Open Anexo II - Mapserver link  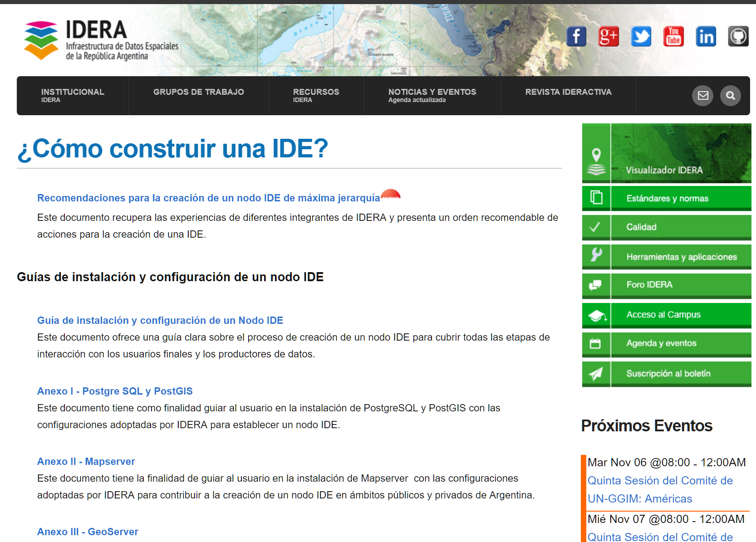click(x=86, y=461)
